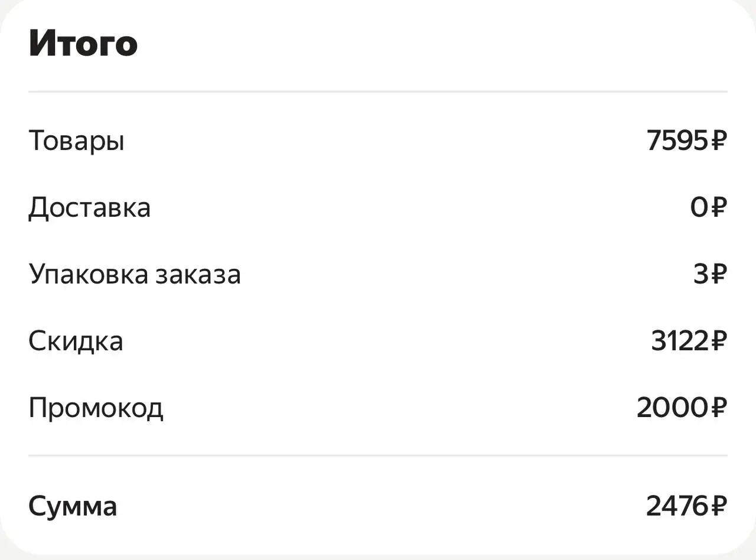
Task: Click the Промокод label
Action: click(x=96, y=408)
